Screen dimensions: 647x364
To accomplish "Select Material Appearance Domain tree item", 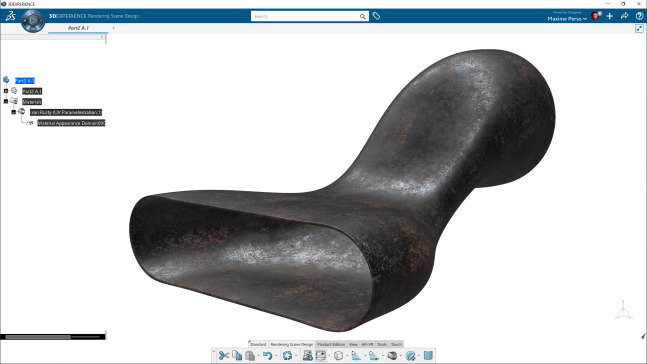I will tap(71, 123).
